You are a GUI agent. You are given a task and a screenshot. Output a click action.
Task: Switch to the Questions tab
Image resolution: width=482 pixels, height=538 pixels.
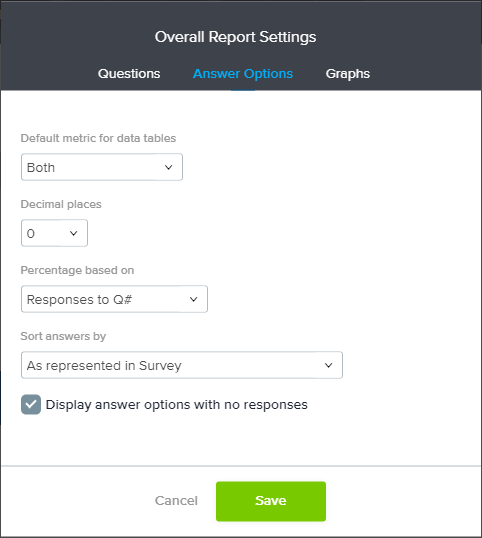129,74
